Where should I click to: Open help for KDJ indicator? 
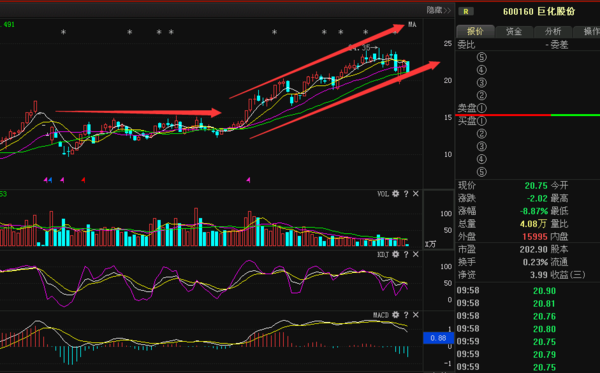coord(406,254)
